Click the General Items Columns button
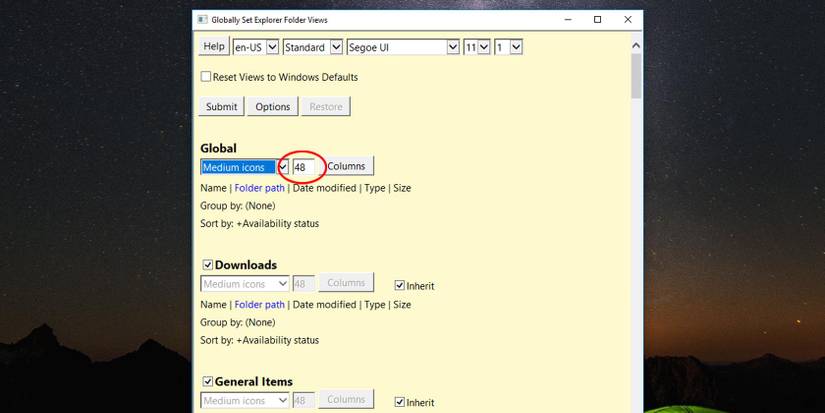 point(346,399)
